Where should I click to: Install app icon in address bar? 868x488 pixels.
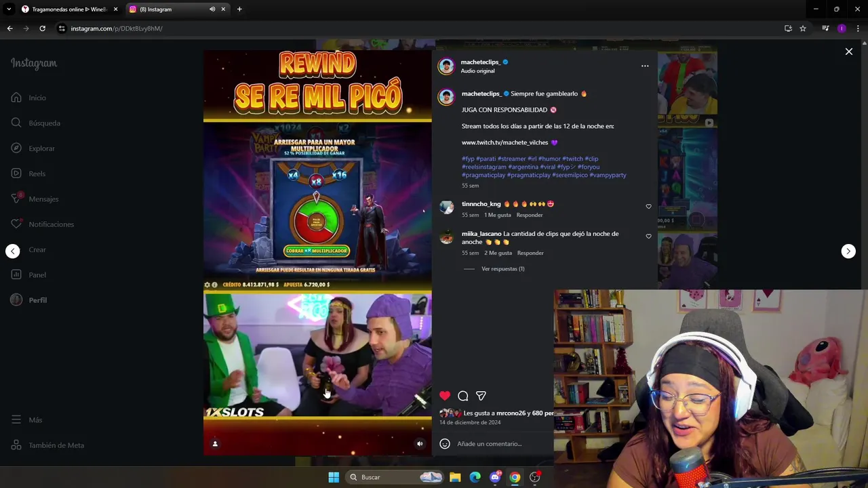[788, 28]
